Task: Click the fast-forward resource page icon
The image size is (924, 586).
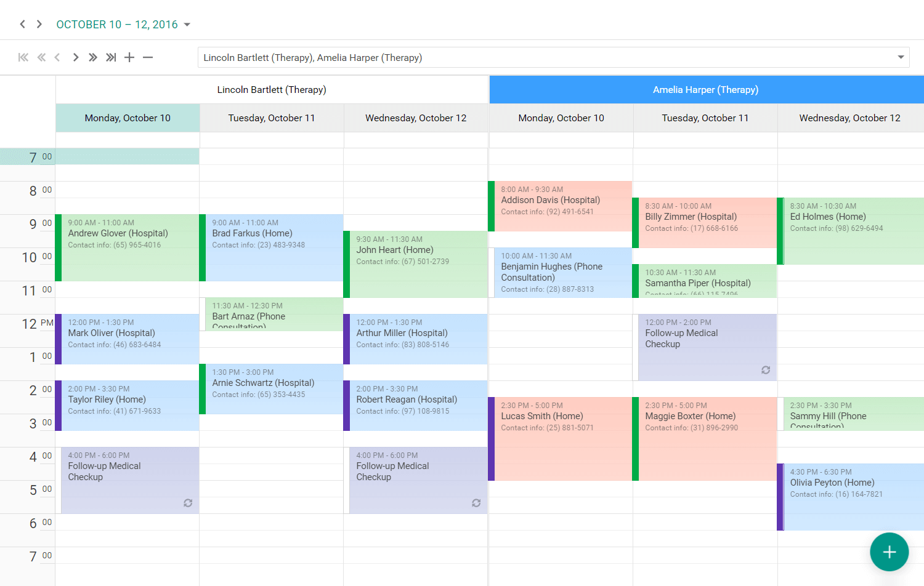Action: 93,57
